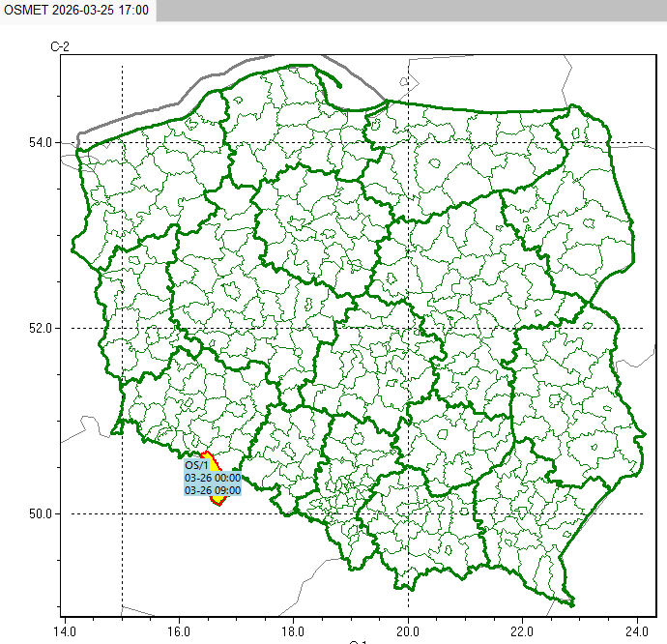Click the 54.0 latitude axis label

(40, 143)
